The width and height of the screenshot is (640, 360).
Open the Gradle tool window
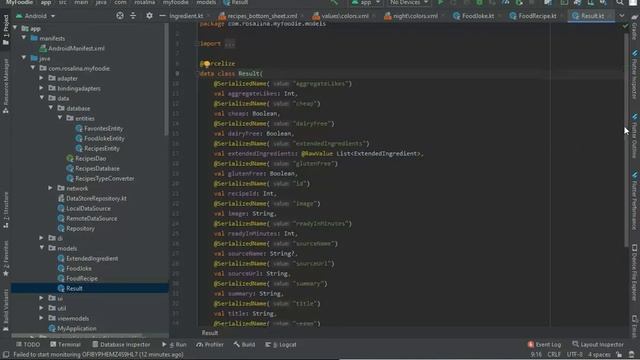pos(635,28)
